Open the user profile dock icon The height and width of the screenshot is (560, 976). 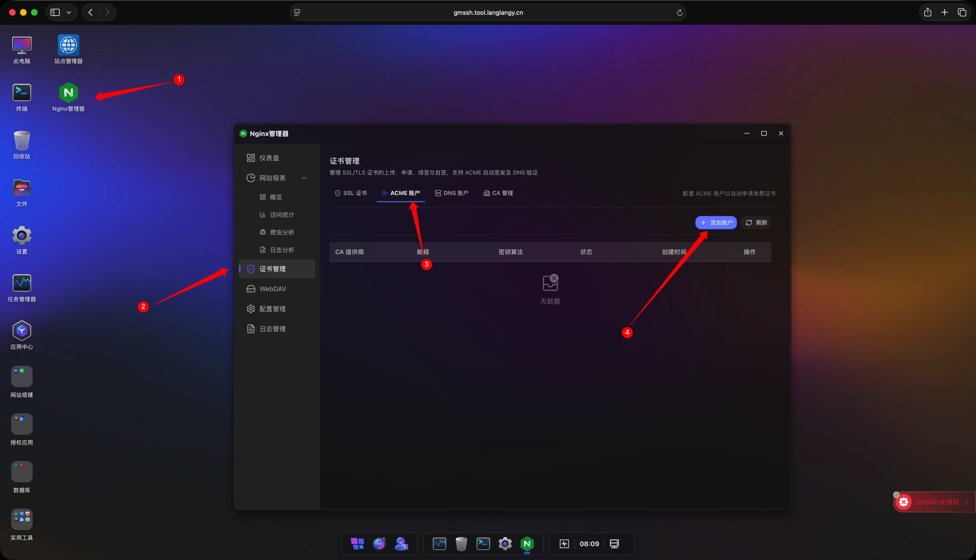click(x=401, y=544)
